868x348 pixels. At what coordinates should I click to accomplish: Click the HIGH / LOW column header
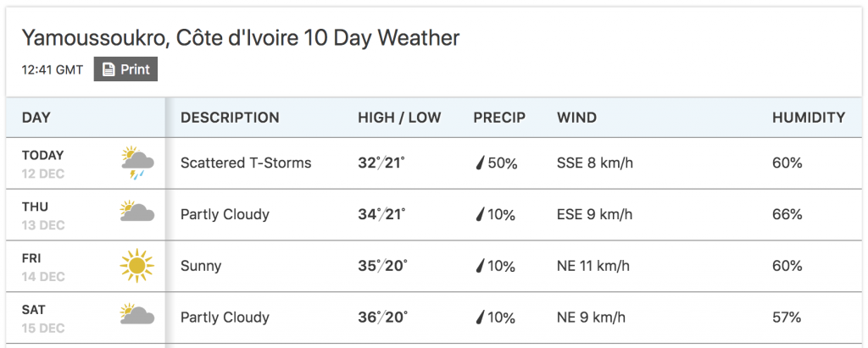click(x=399, y=118)
